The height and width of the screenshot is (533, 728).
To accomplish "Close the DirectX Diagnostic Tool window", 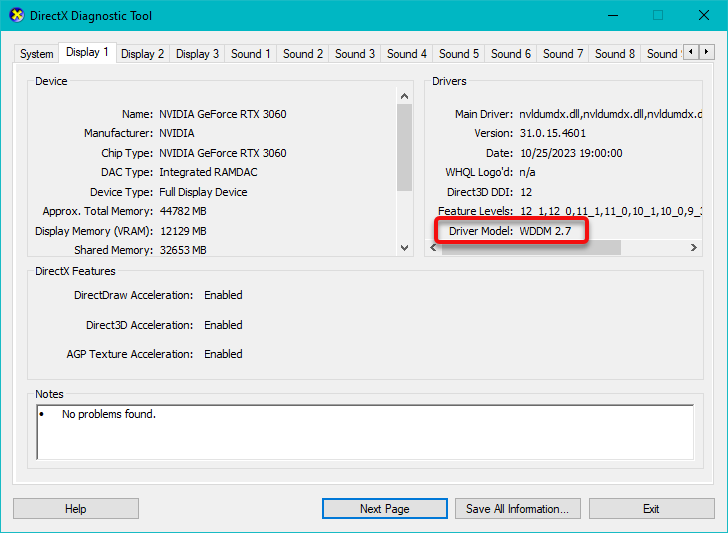I will (704, 16).
